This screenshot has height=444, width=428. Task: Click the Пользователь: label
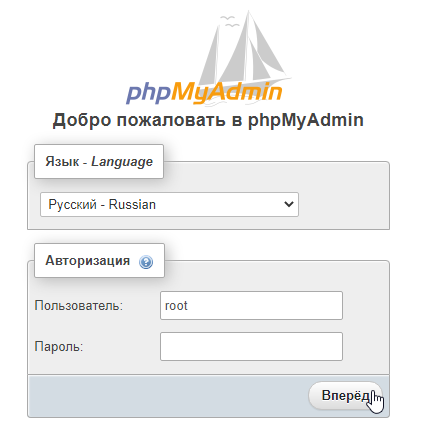[79, 305]
